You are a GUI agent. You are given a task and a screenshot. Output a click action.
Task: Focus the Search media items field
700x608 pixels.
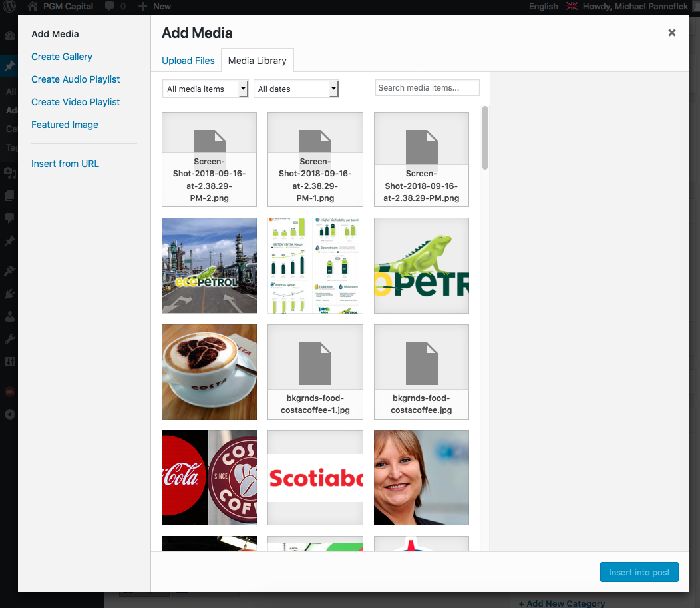click(427, 88)
